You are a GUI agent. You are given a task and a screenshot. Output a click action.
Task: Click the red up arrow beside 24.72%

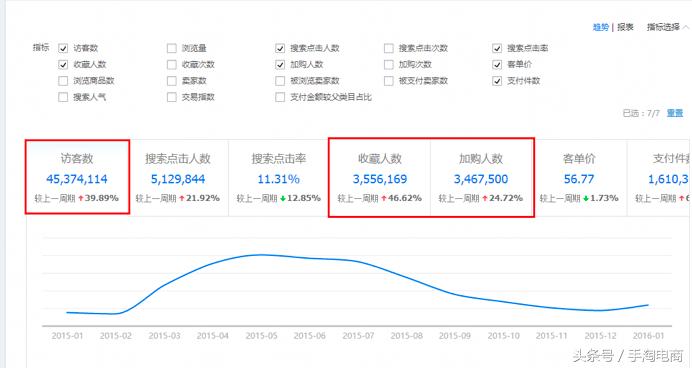click(485, 199)
